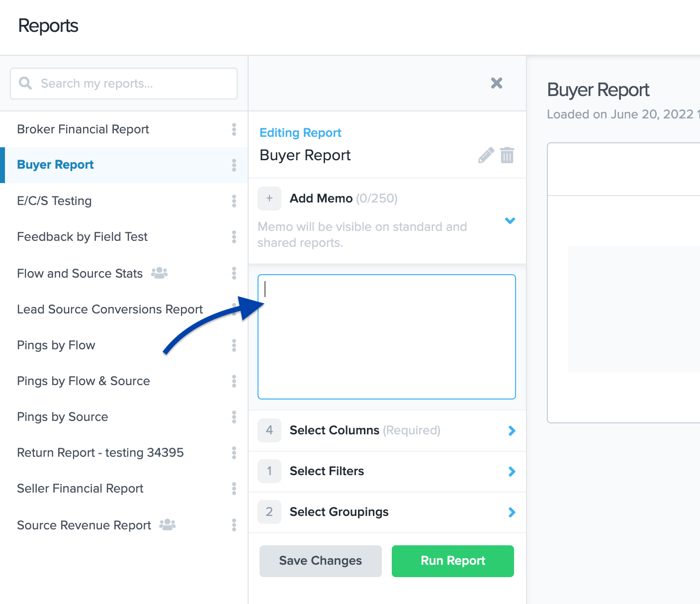This screenshot has width=700, height=604.
Task: Choose Pings by Flow & Source report
Action: [x=84, y=381]
